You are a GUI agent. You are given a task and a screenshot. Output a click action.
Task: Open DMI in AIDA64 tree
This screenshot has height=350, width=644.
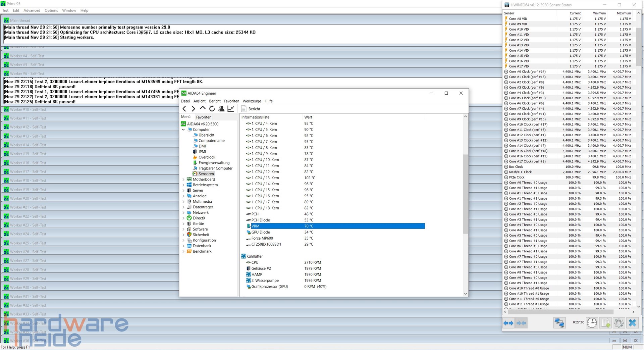(202, 146)
